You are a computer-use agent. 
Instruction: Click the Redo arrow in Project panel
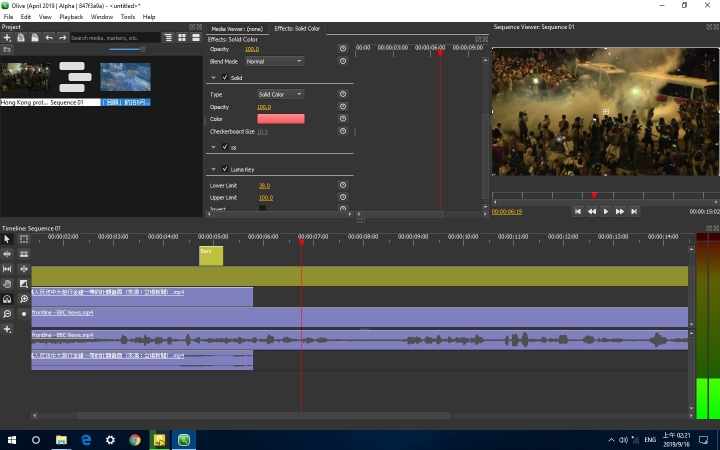tap(62, 38)
